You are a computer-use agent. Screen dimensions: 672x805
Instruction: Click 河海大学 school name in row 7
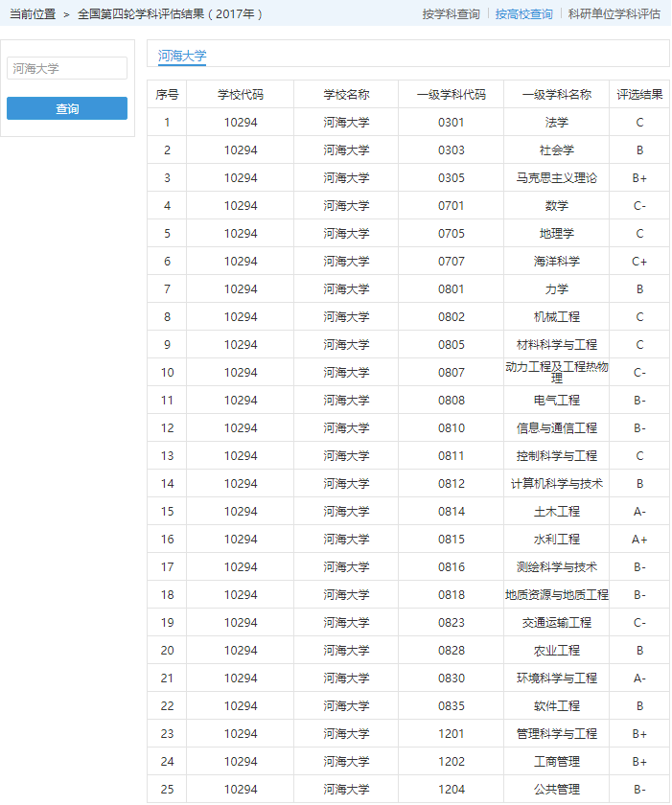point(346,288)
